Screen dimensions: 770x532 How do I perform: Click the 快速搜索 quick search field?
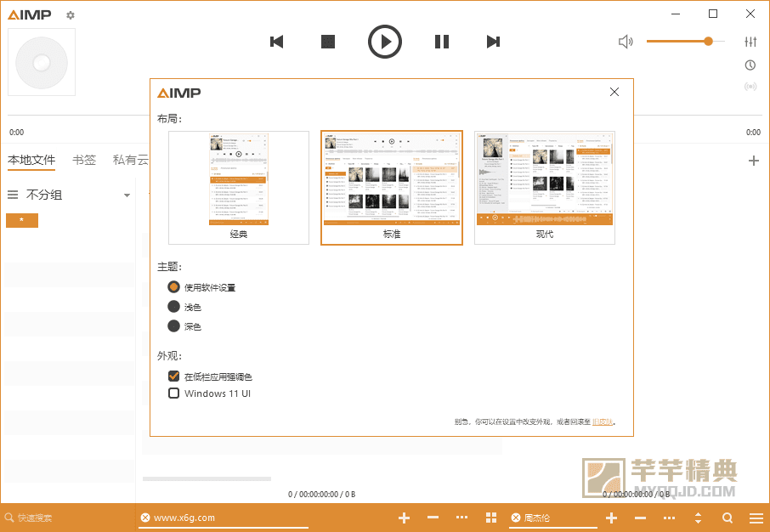click(x=69, y=518)
